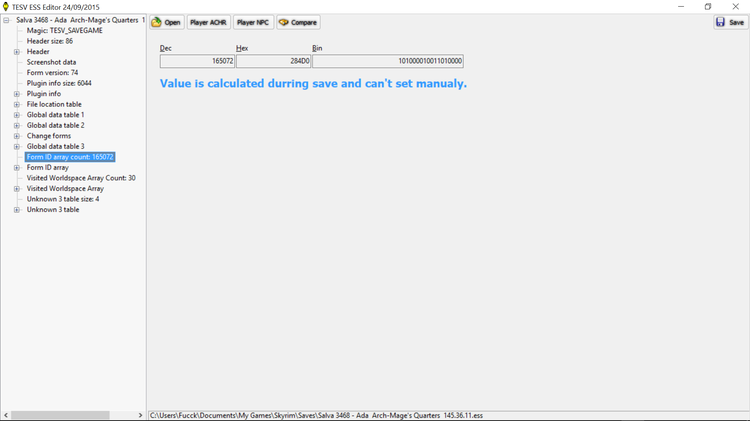The width and height of the screenshot is (750, 421).
Task: Expand Global data table 2
Action: point(17,125)
